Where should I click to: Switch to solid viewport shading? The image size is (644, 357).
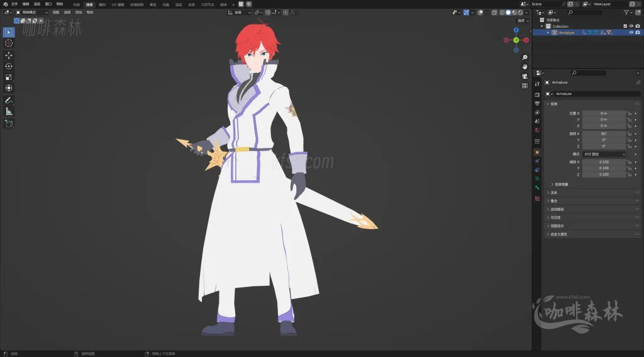tap(508, 13)
